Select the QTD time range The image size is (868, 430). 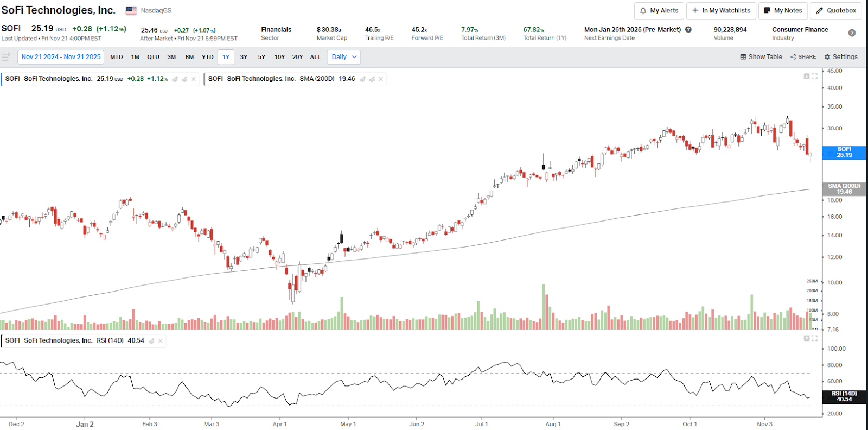(x=154, y=57)
